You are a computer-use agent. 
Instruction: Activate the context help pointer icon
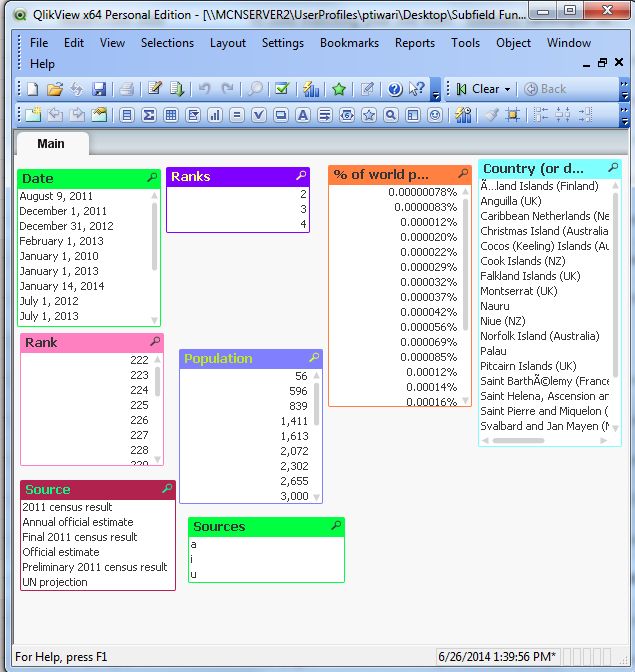pyautogui.click(x=416, y=89)
